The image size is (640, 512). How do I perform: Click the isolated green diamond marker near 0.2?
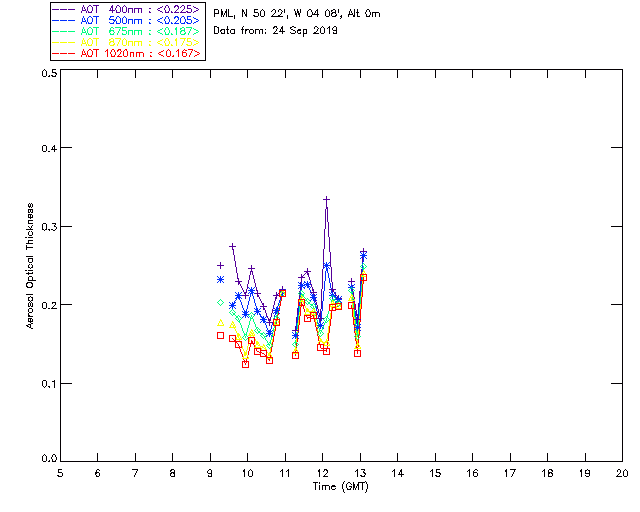(220, 303)
